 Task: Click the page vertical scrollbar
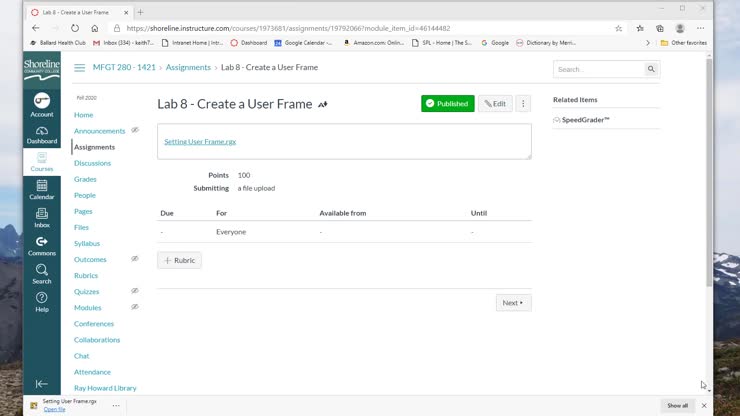pyautogui.click(x=709, y=172)
